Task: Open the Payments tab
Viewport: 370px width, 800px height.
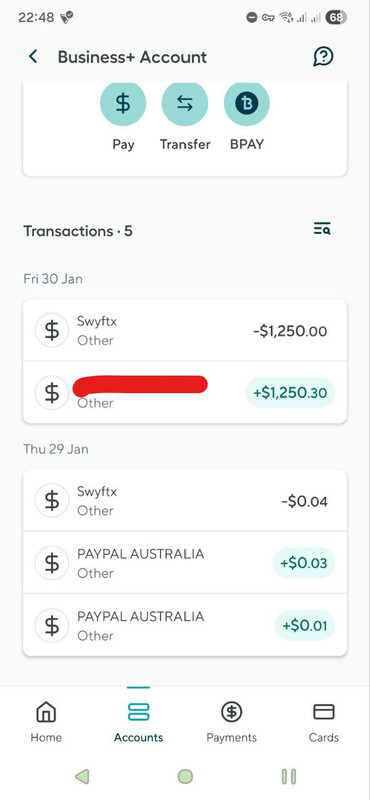Action: pyautogui.click(x=231, y=722)
